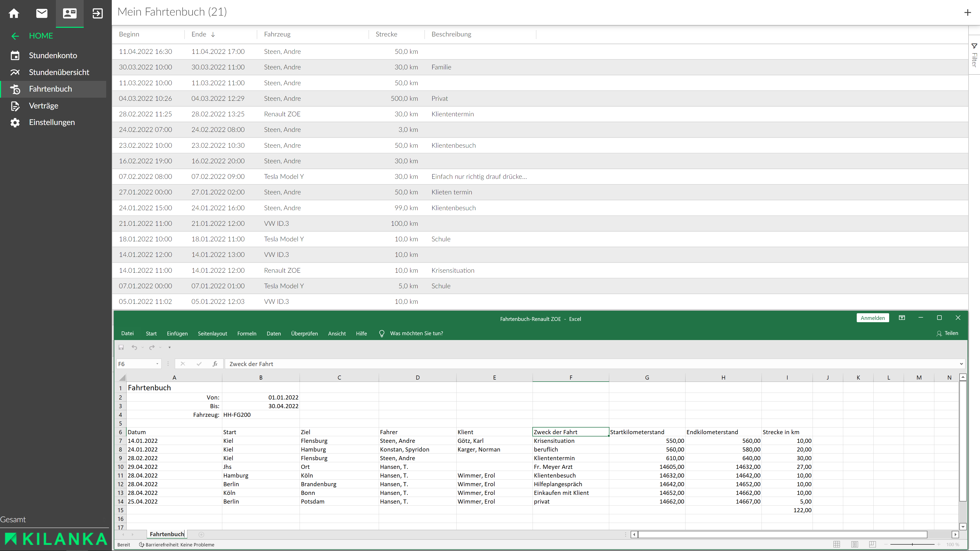
Task: Click the insert function fx icon
Action: (215, 364)
